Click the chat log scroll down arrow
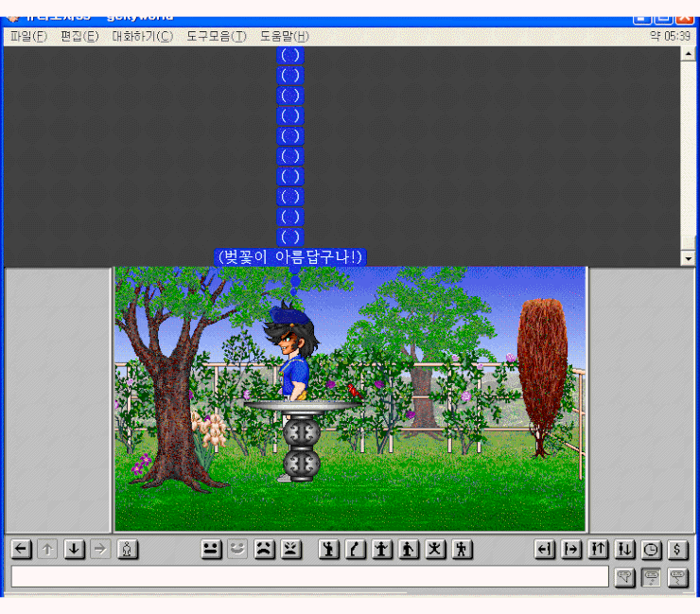Screen dimensions: 700x614 point(688,258)
